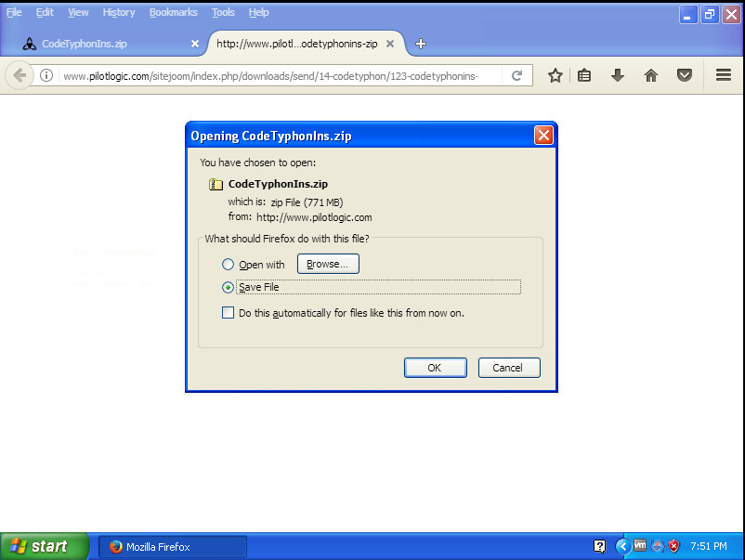Click the back navigation arrow

[x=20, y=76]
